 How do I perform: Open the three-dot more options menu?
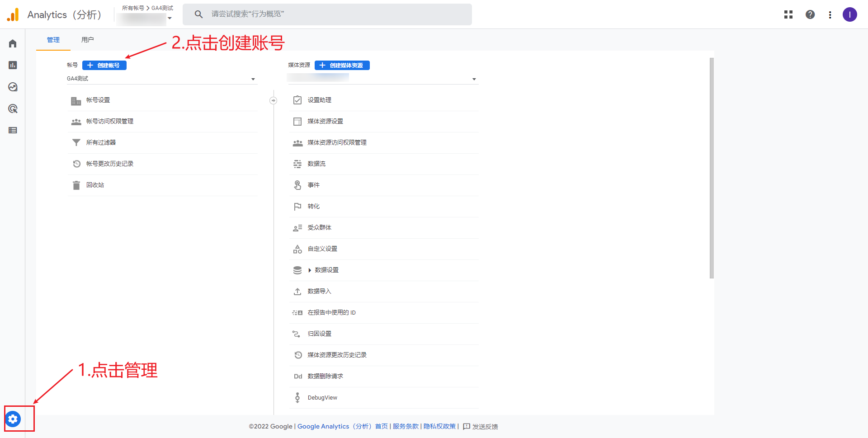point(830,14)
